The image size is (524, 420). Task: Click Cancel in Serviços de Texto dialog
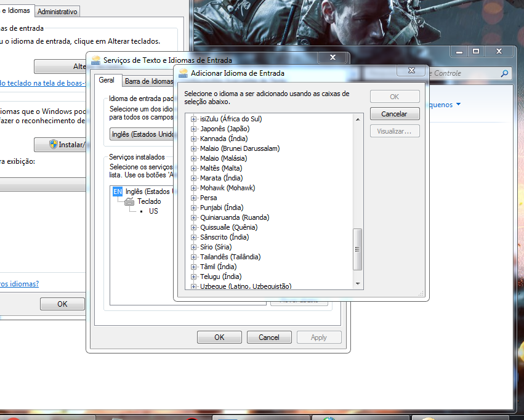point(269,337)
